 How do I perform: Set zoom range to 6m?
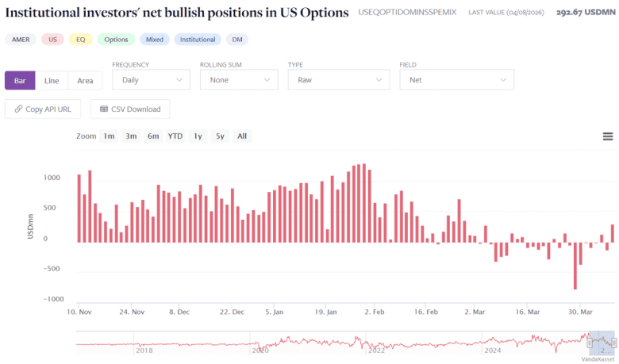click(x=153, y=136)
